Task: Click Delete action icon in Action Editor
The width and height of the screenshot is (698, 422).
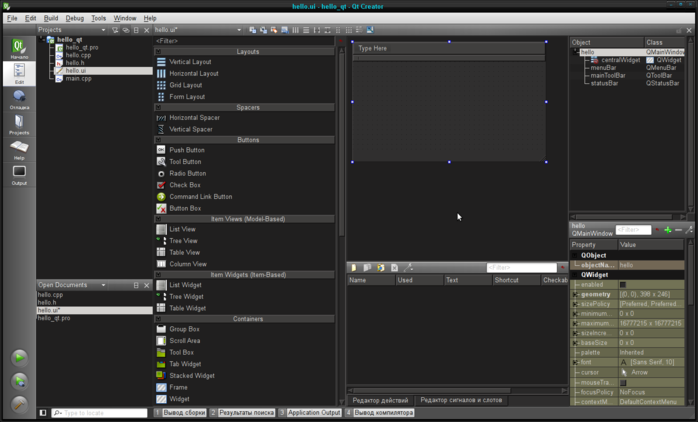Action: pos(394,268)
